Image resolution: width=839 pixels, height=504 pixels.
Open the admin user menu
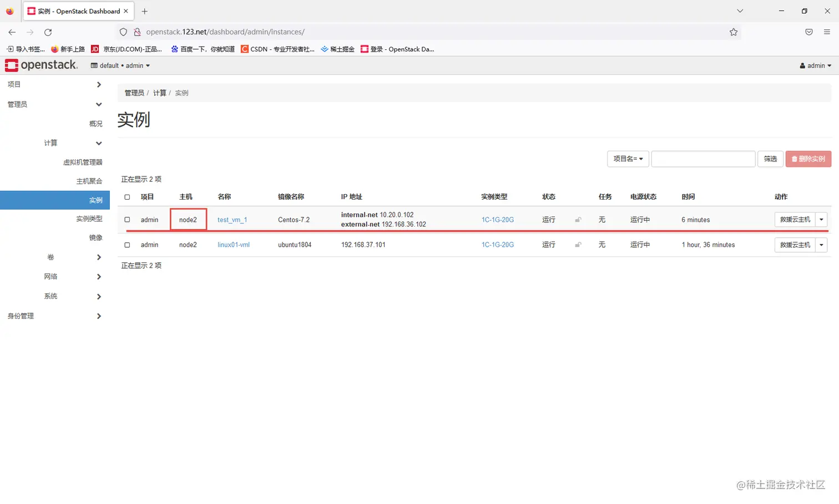pyautogui.click(x=815, y=66)
